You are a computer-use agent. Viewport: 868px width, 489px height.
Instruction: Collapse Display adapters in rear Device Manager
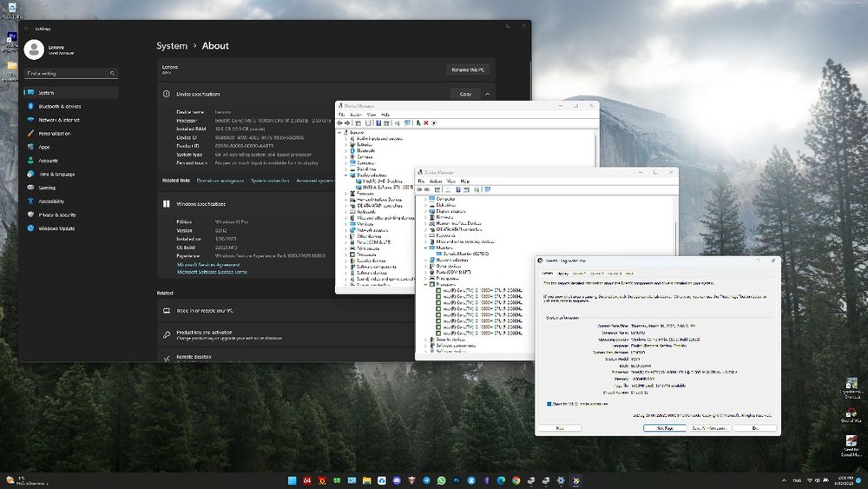[x=346, y=175]
